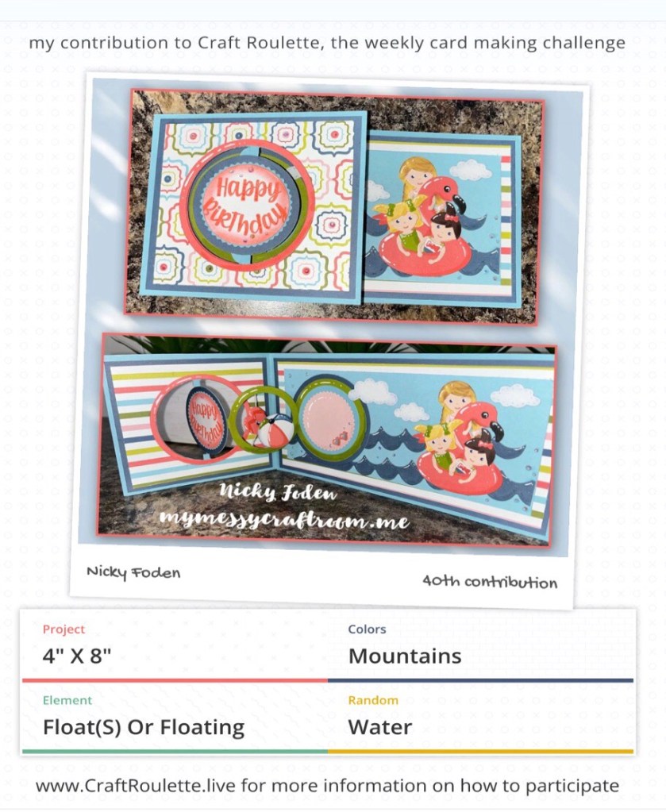The height and width of the screenshot is (812, 666).
Task: Select the Colors label
Action: (x=368, y=629)
